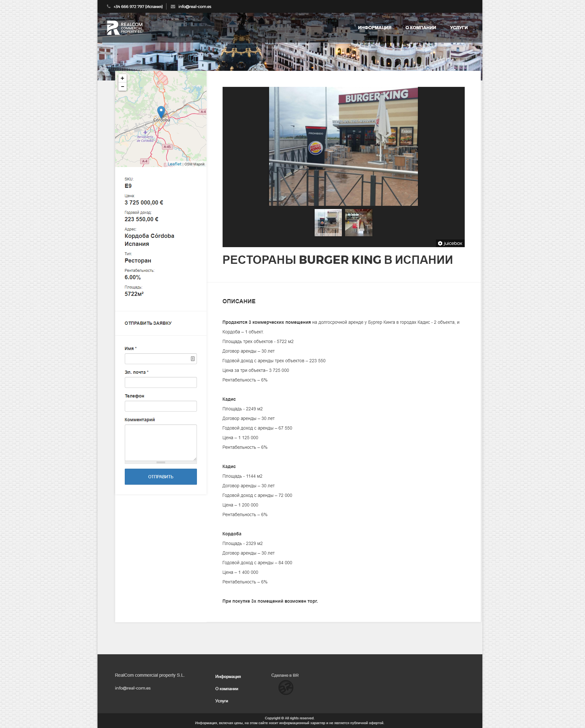Click the juicebox gallery badge
Image resolution: width=585 pixels, height=728 pixels.
click(x=450, y=243)
